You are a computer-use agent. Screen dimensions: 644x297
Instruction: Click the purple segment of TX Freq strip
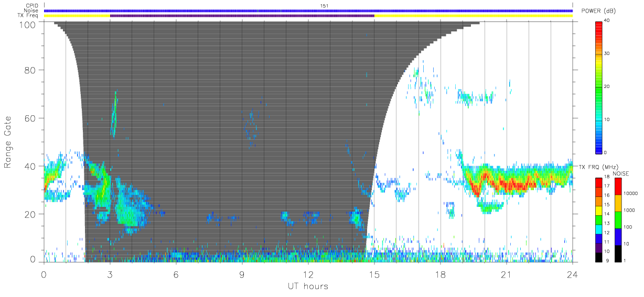click(x=242, y=16)
